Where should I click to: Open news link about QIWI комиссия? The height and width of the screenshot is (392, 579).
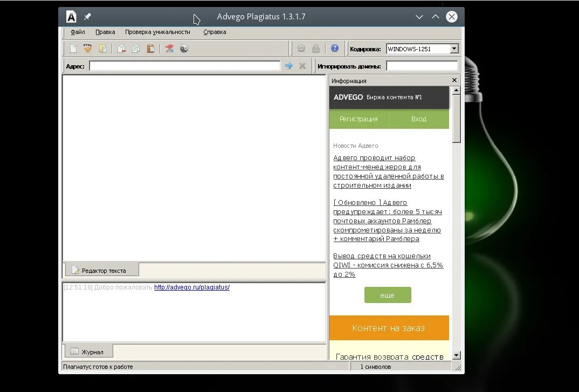pyautogui.click(x=388, y=265)
